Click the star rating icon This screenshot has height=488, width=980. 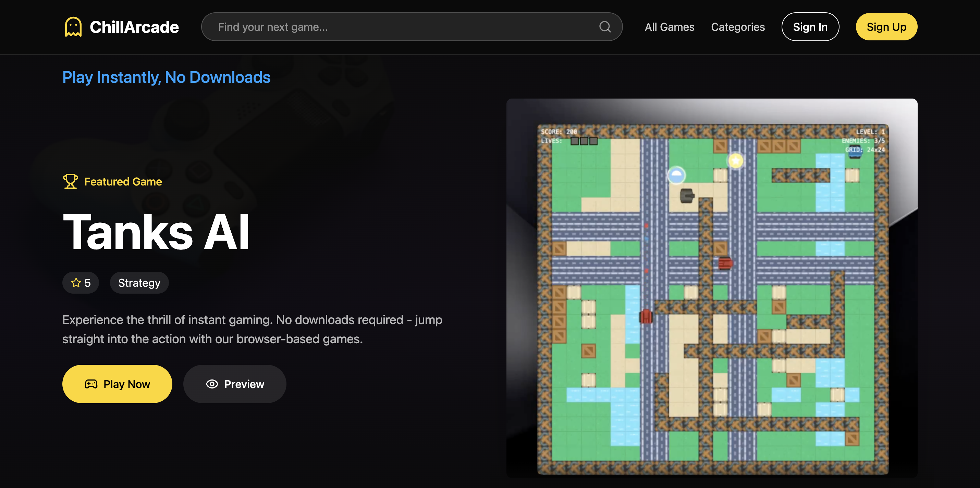[76, 283]
